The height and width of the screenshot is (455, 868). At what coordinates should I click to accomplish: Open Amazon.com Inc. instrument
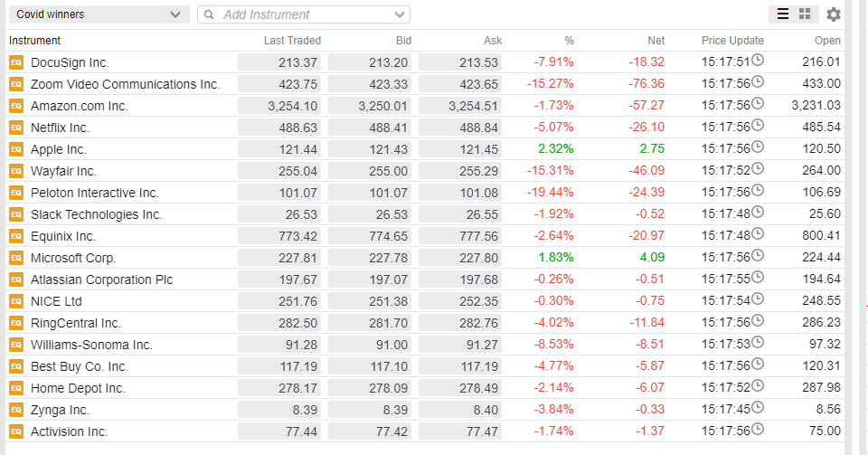[x=80, y=106]
